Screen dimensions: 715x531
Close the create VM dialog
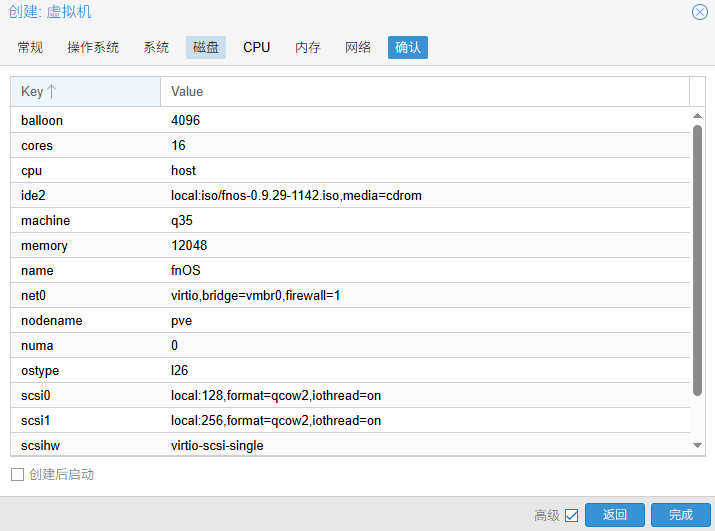coord(700,12)
